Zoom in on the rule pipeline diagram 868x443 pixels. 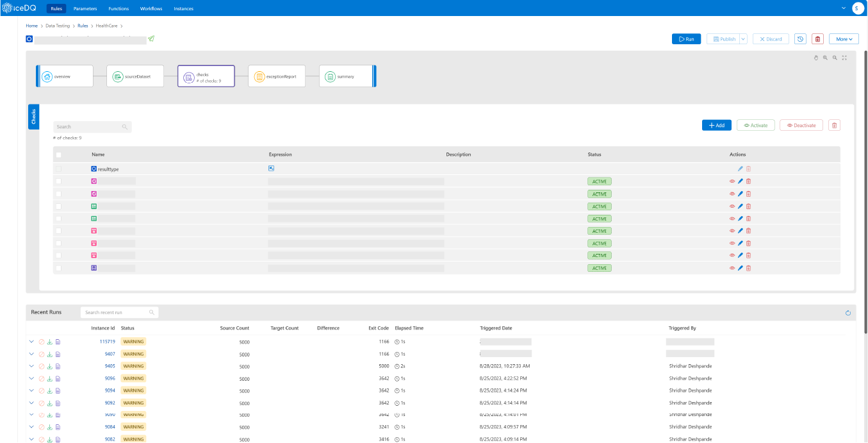click(825, 58)
